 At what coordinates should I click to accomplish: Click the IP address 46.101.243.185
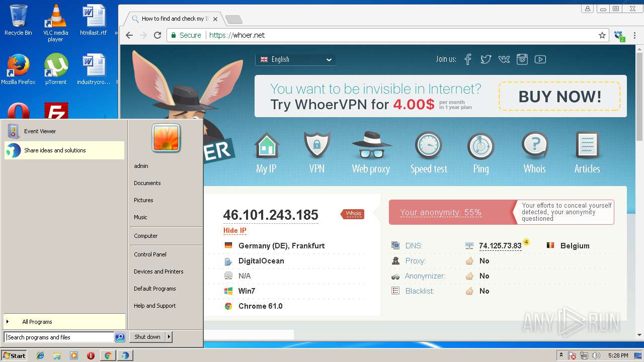(x=271, y=215)
